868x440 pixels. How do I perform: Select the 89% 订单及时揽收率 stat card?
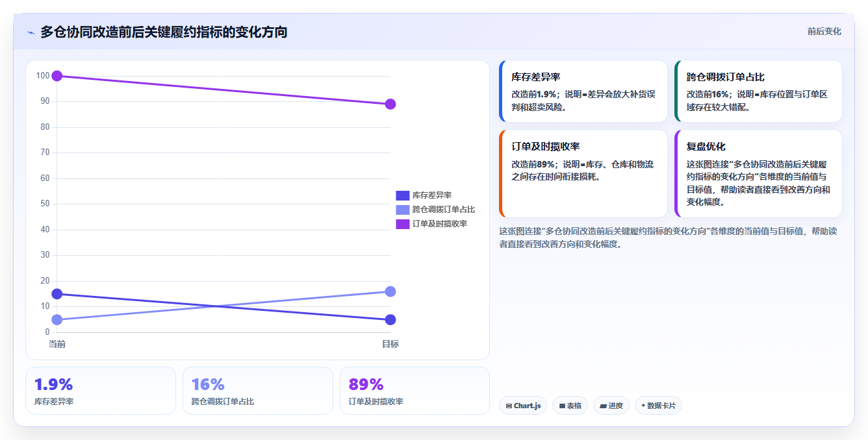pos(415,391)
